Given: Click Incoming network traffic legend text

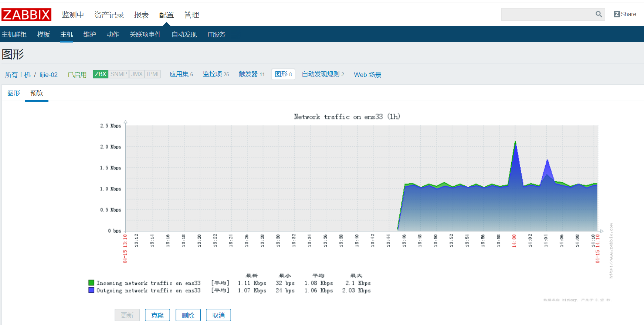Looking at the screenshot, I should 149,283.
